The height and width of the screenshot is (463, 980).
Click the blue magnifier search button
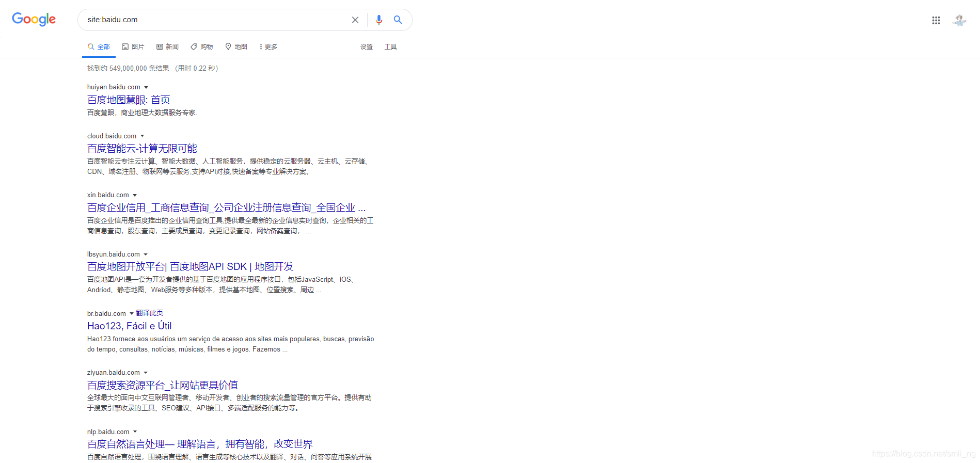click(398, 20)
